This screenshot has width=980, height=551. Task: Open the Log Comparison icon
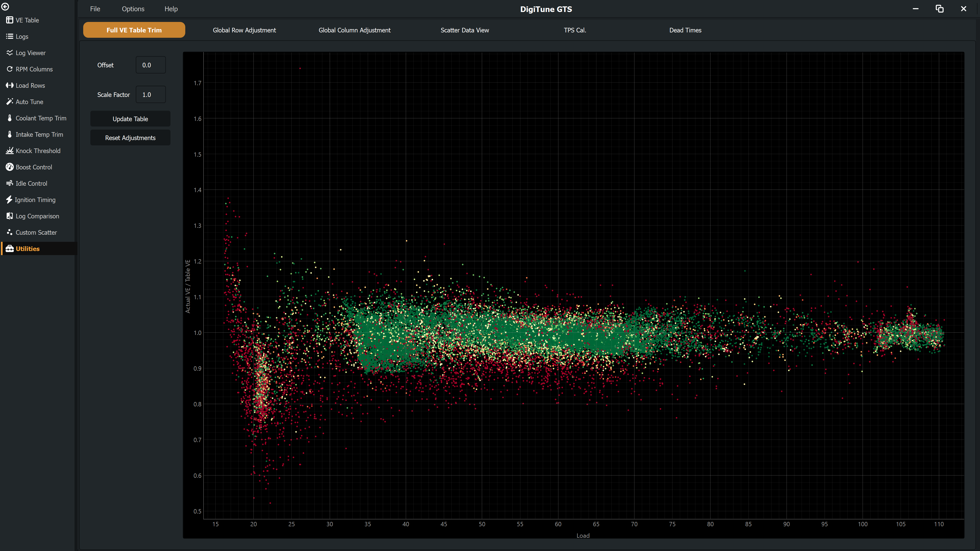coord(9,216)
